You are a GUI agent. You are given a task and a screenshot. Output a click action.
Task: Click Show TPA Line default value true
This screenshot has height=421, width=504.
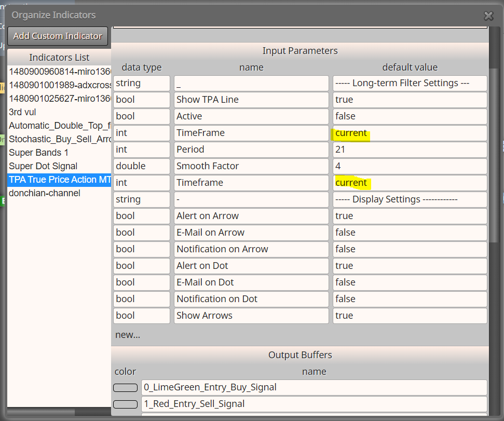410,100
